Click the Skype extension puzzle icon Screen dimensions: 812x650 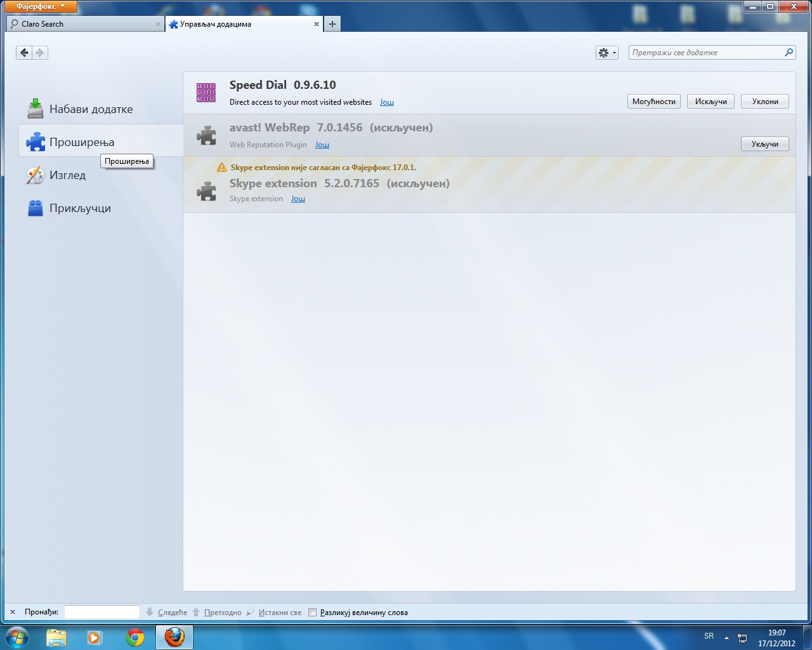point(206,190)
